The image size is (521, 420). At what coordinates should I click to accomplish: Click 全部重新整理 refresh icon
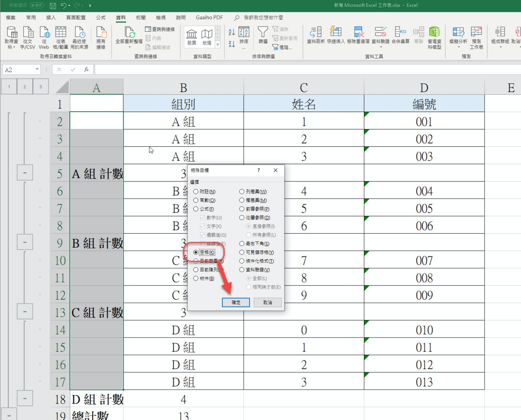coord(129,33)
